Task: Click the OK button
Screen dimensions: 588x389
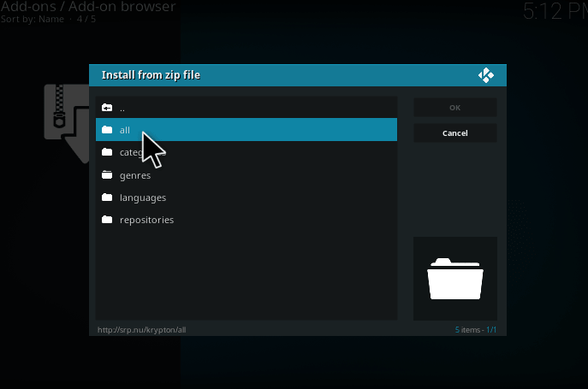Action: click(x=455, y=108)
